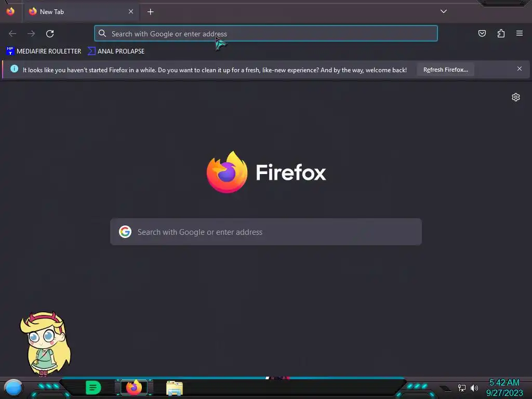This screenshot has width=532, height=399.
Task: Dismiss the welcome back notification bar
Action: point(520,69)
